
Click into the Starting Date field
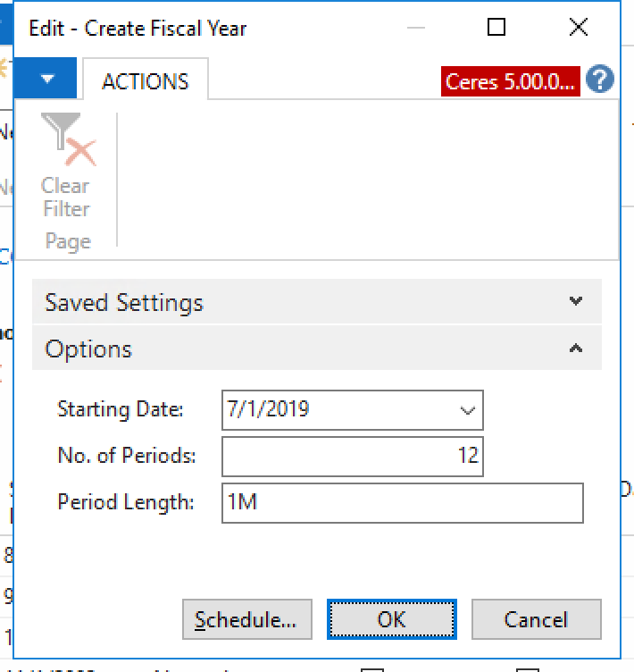pyautogui.click(x=339, y=410)
